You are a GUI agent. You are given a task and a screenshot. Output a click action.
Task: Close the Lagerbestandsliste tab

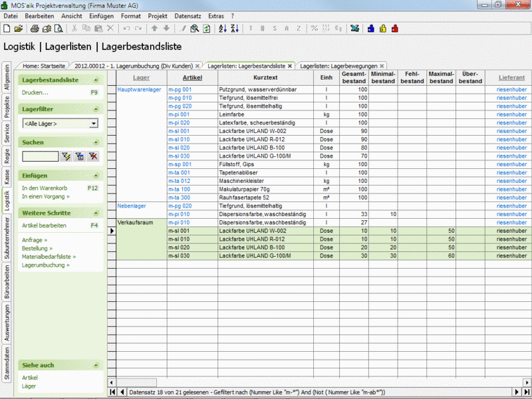(290, 66)
